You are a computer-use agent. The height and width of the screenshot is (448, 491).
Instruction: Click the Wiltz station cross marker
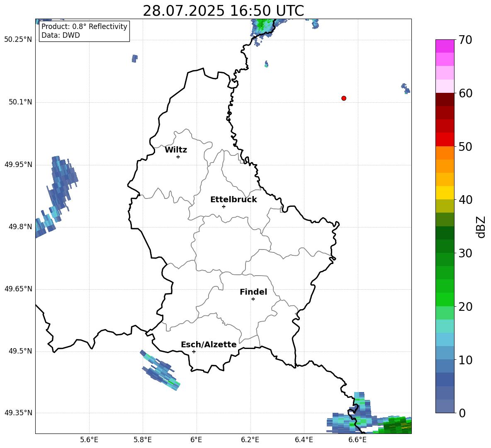click(x=178, y=157)
